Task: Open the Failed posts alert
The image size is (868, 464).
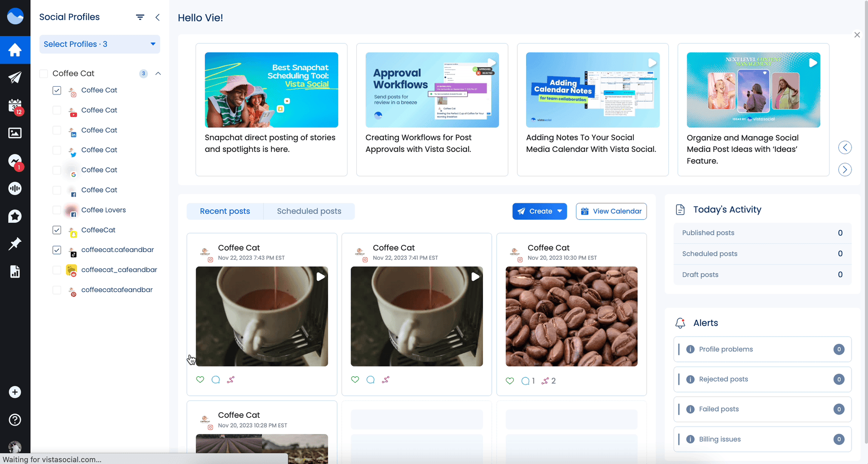Action: (x=762, y=409)
